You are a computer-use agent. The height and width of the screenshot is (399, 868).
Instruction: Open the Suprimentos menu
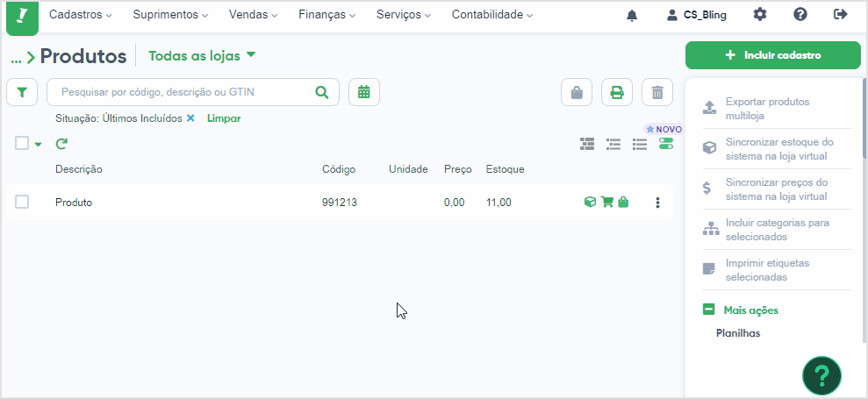pyautogui.click(x=170, y=15)
